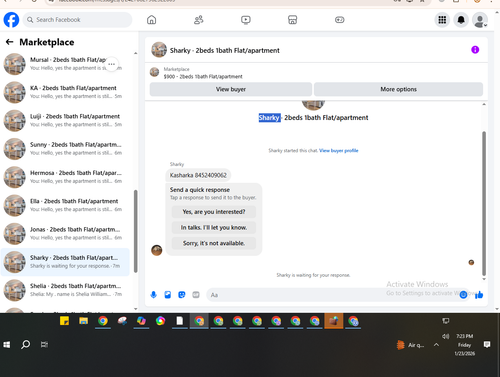Viewport: 500px width, 377px height.
Task: Open the Mursal conversation
Action: coord(65,64)
